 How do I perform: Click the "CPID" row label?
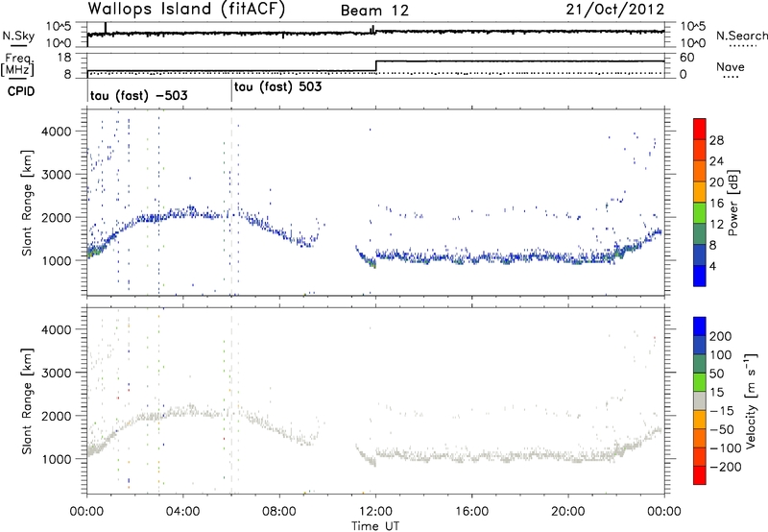point(21,91)
